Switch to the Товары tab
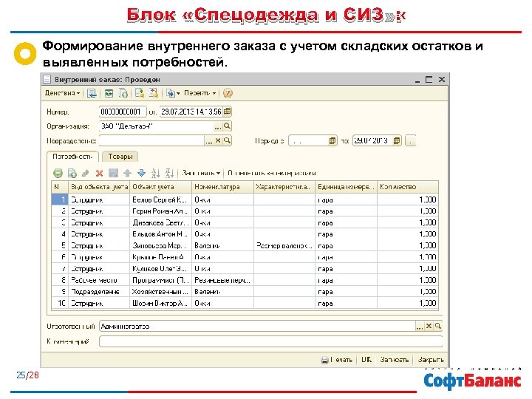Screen dimensions: 532x399 120,157
